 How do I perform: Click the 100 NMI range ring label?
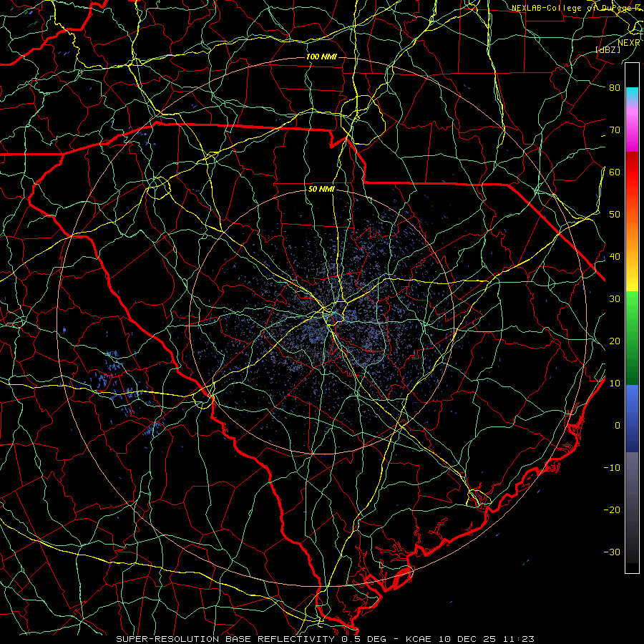[321, 57]
